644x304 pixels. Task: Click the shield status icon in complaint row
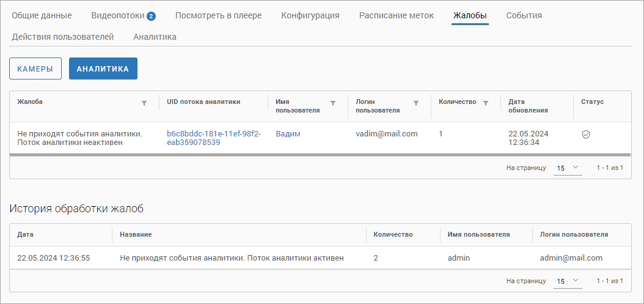click(585, 135)
